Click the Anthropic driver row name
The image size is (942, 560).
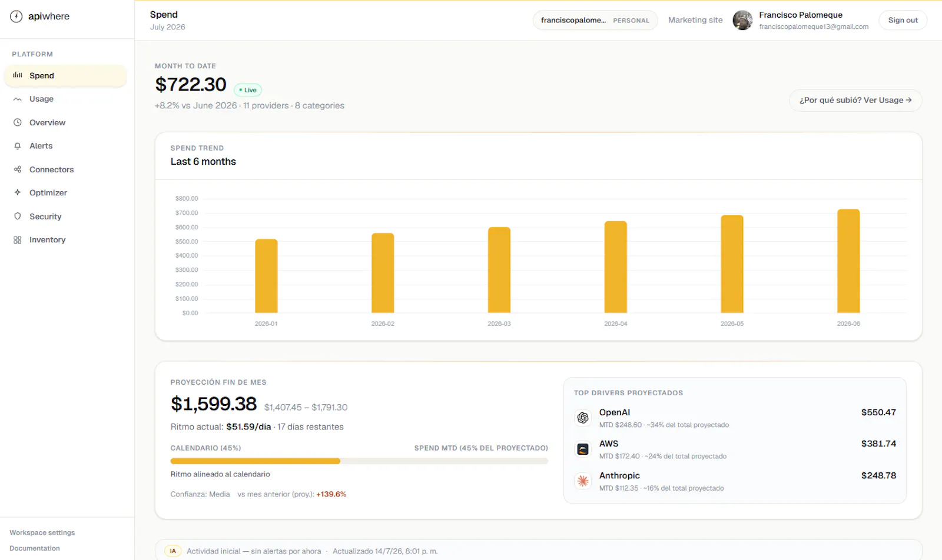619,475
